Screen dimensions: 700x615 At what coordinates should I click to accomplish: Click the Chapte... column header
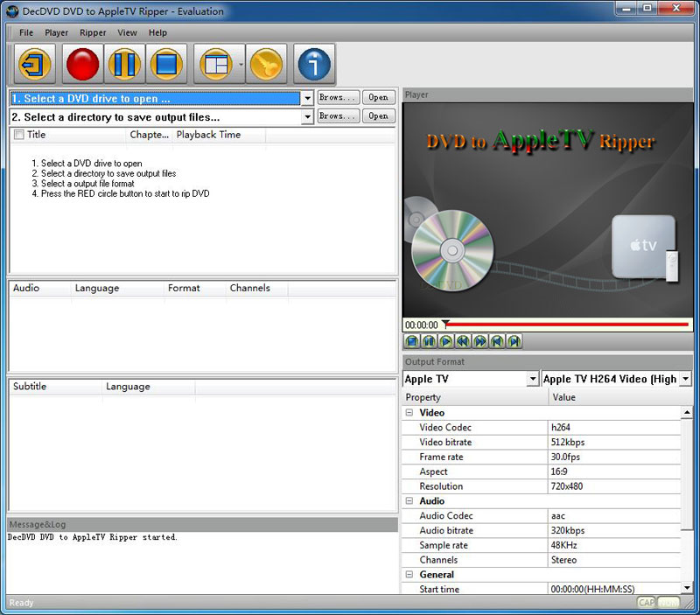[149, 135]
